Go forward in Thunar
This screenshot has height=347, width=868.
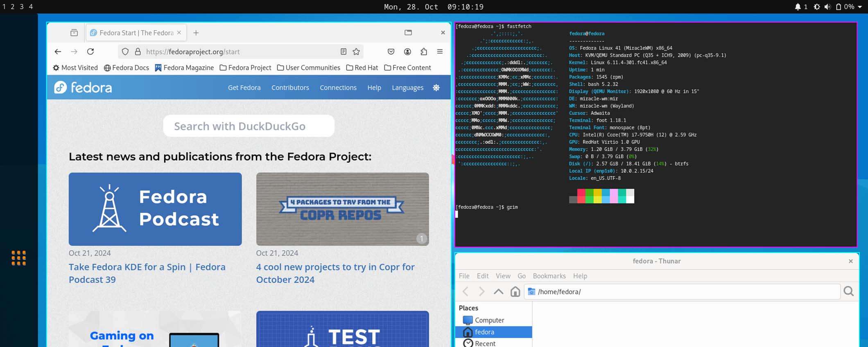[482, 291]
